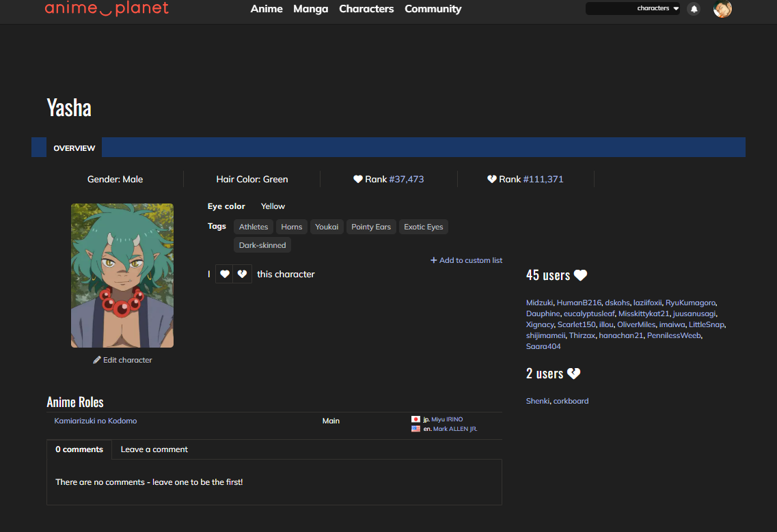Open voice actor Miyu IRINO page
Screen dimensions: 777x532
447,419
